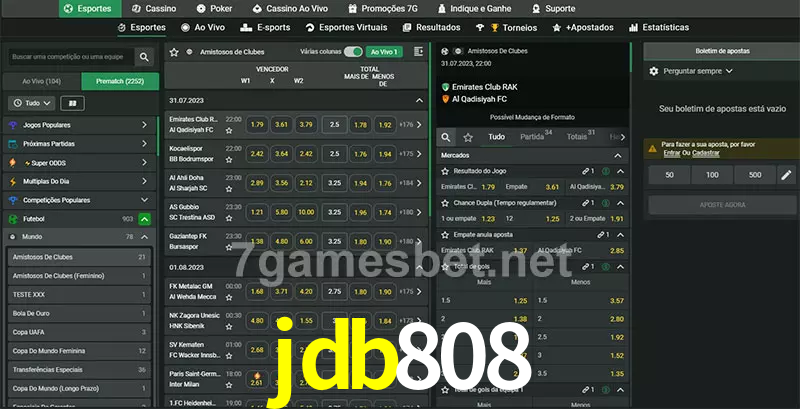Click the edit stakes pencil icon
800x409 pixels.
[786, 175]
